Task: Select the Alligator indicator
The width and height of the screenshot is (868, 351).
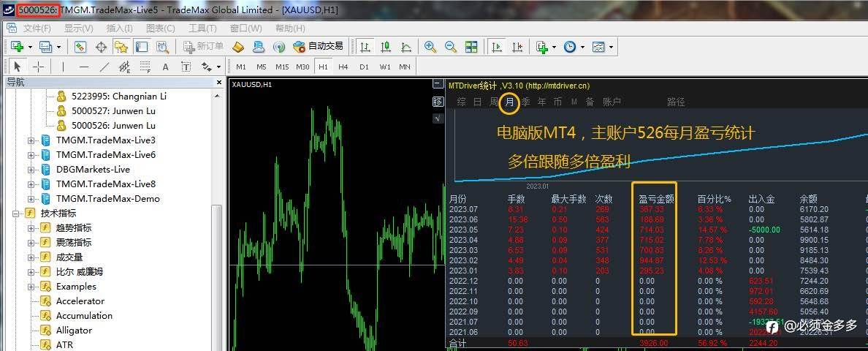Action: (74, 331)
